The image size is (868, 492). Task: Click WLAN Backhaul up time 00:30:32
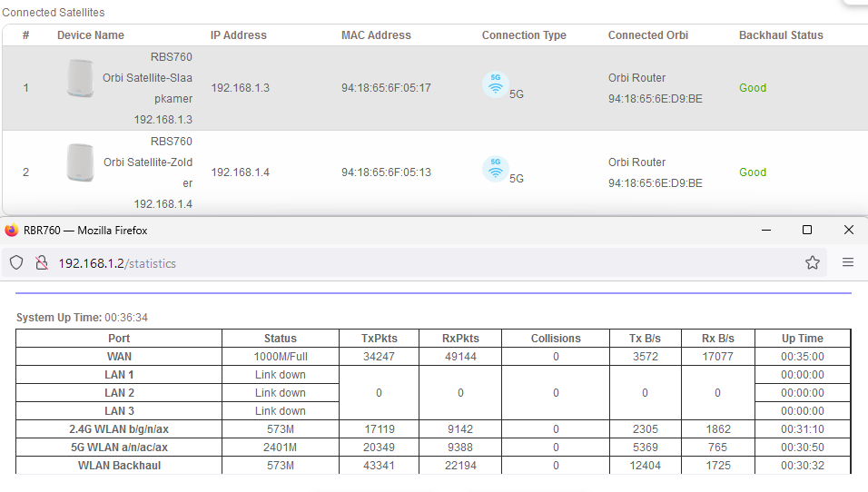coord(803,466)
